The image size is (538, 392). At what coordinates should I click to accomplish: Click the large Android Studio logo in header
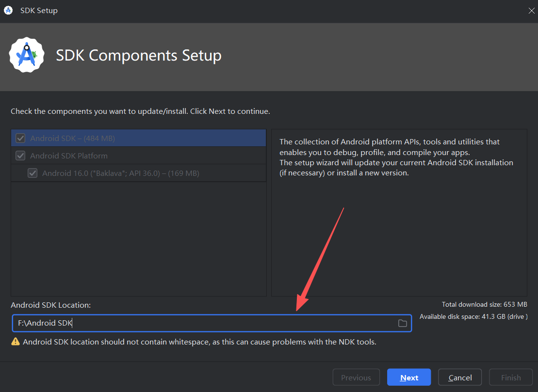(27, 55)
